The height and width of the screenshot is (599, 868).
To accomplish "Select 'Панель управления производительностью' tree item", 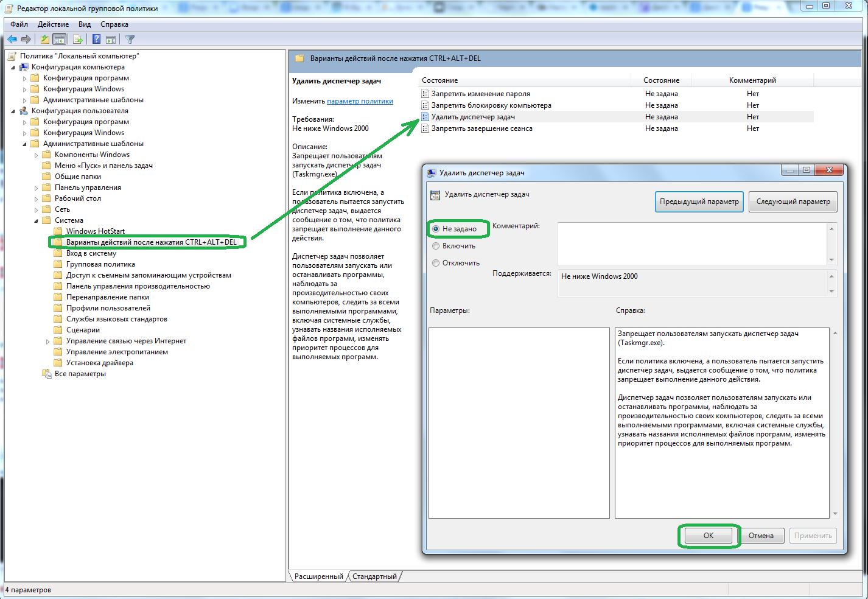I will tap(138, 286).
